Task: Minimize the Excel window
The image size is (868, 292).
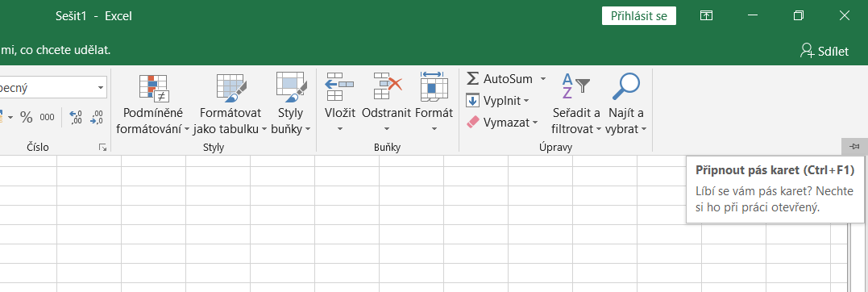Action: (752, 16)
